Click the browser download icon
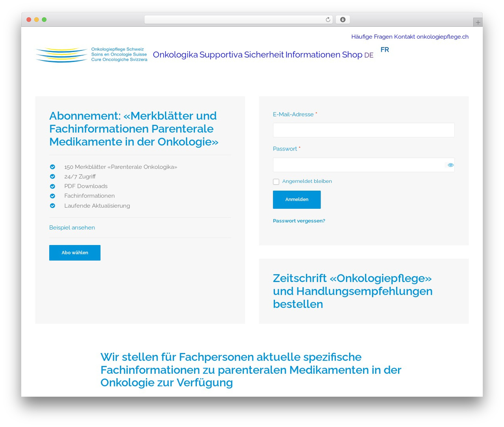The height and width of the screenshot is (427, 504). pyautogui.click(x=343, y=20)
